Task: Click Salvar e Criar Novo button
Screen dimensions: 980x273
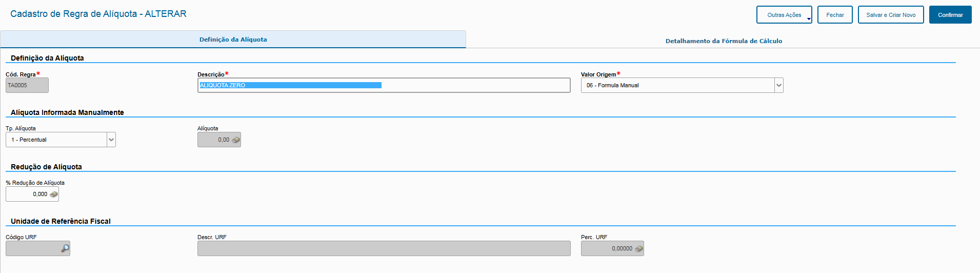Action: 891,15
